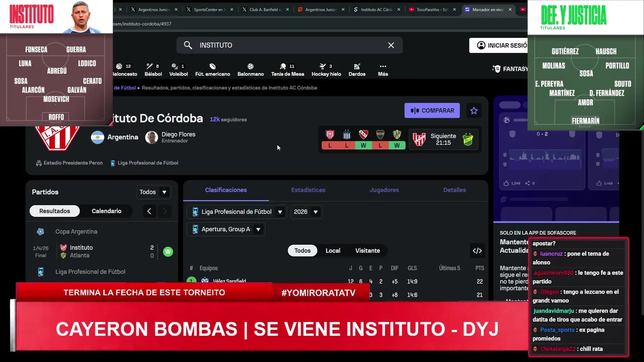This screenshot has height=362, width=644.
Task: Click the INICIAR SESIÓN button
Action: (x=499, y=45)
